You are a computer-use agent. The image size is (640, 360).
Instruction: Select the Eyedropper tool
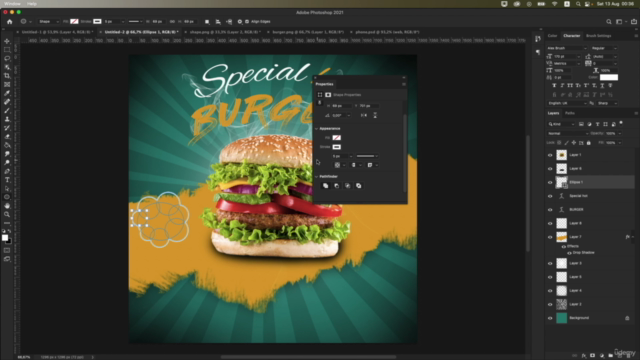tap(7, 93)
